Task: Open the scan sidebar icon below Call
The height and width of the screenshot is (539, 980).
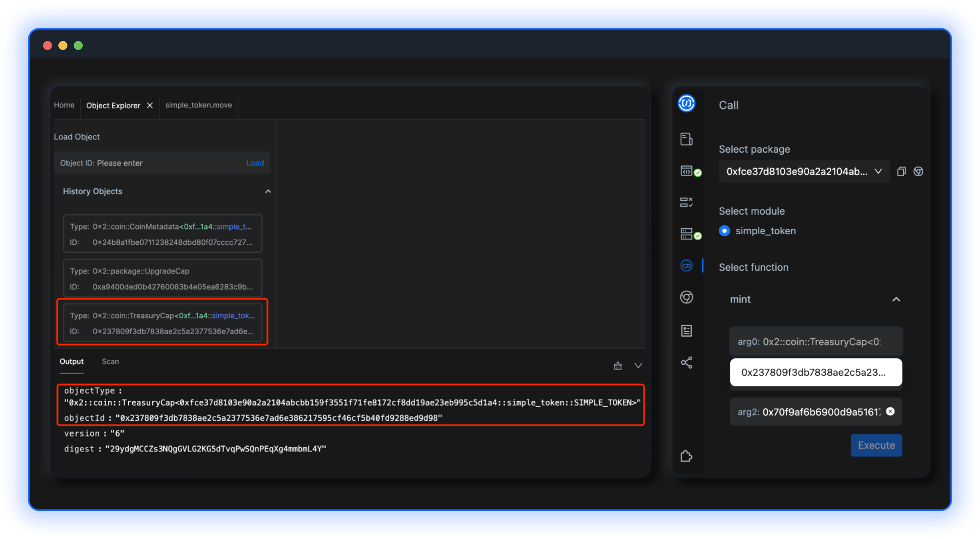Action: tap(686, 297)
